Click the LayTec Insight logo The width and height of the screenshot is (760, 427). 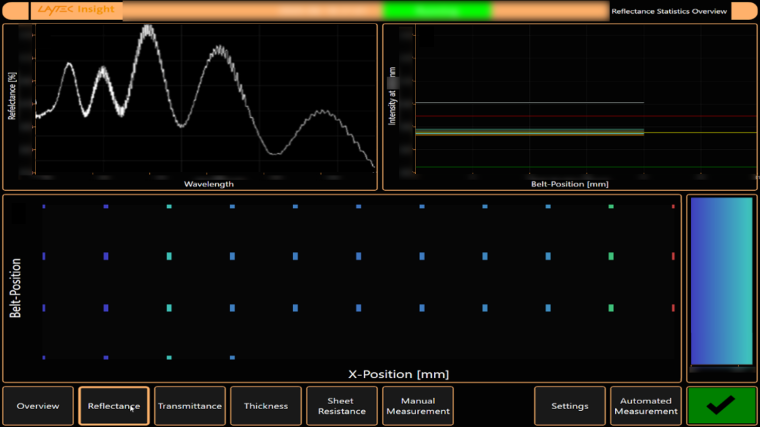(62, 11)
